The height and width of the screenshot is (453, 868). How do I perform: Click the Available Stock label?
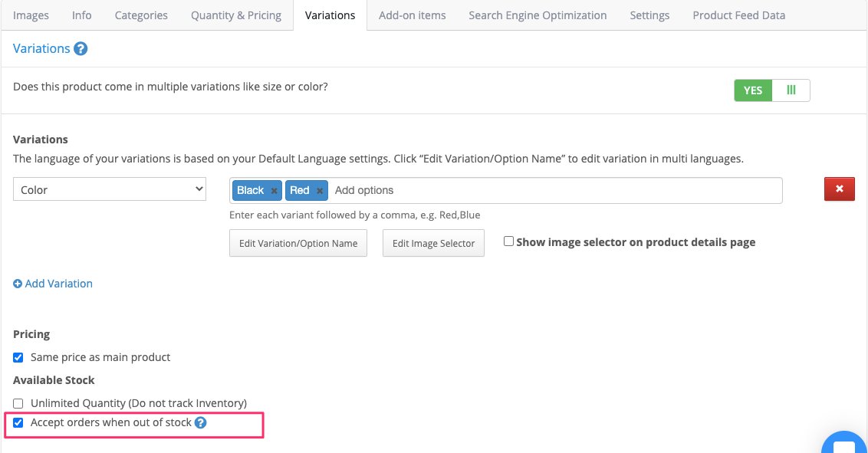54,380
